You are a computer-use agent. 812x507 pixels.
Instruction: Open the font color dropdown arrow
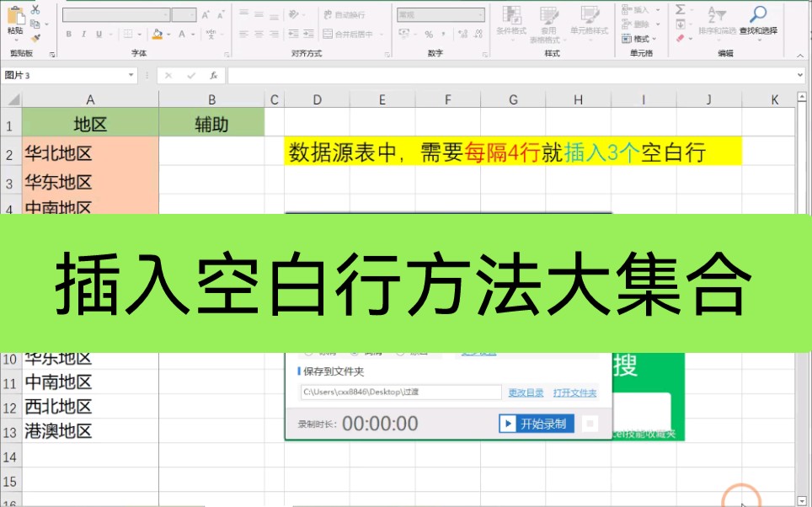click(194, 34)
